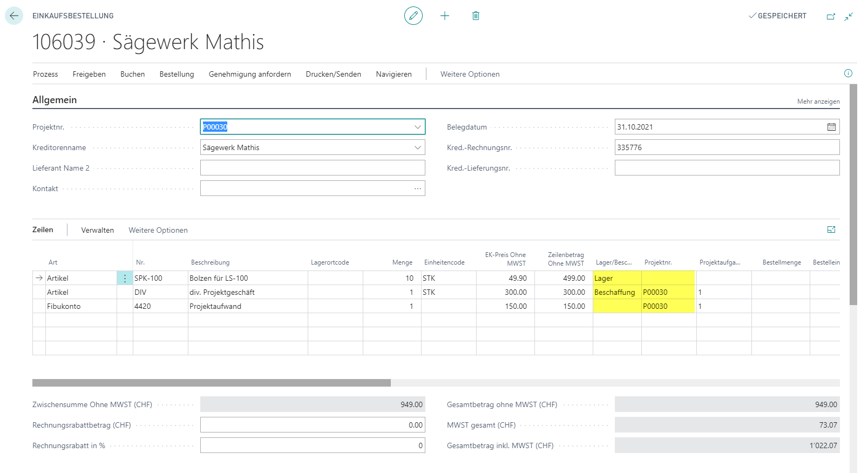Image resolution: width=868 pixels, height=473 pixels.
Task: Click the MWST gesamt value 73.07
Action: [727, 425]
